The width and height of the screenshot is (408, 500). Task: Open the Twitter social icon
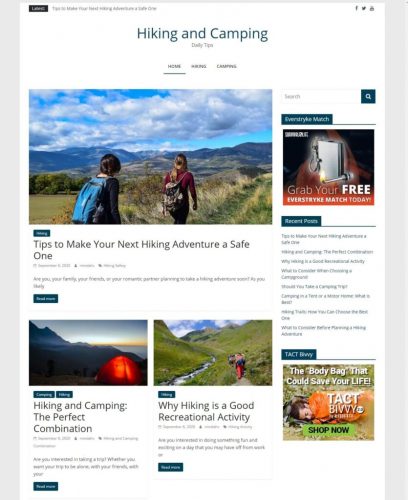click(364, 8)
